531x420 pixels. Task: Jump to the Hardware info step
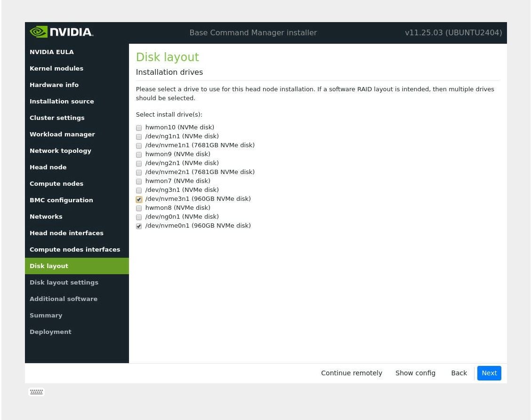54,85
